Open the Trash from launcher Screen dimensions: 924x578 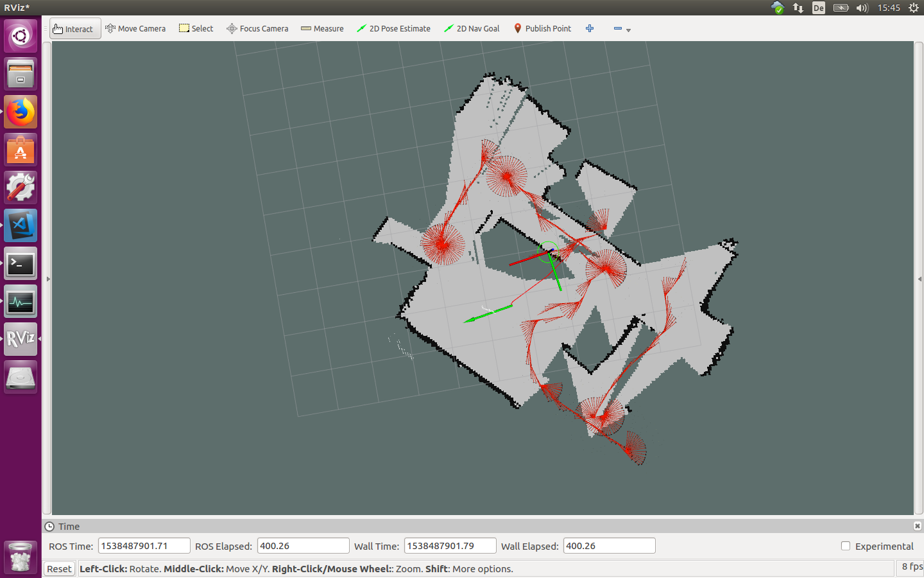(21, 556)
